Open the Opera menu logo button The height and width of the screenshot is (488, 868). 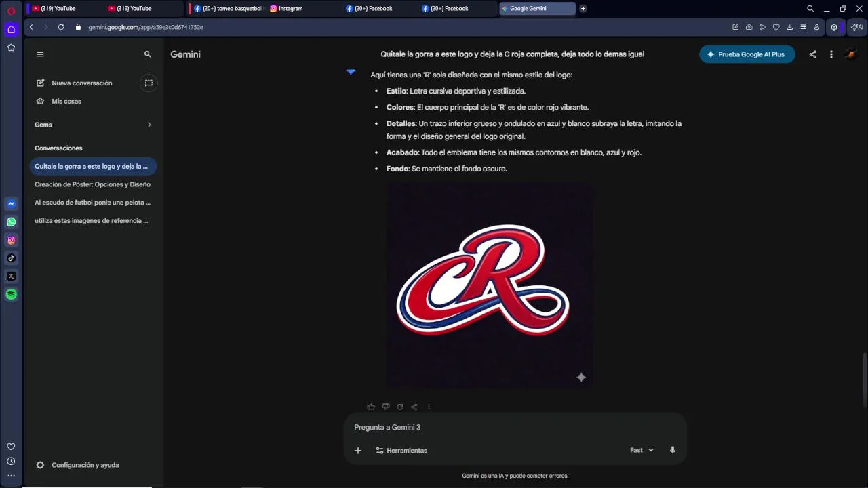[x=11, y=10]
